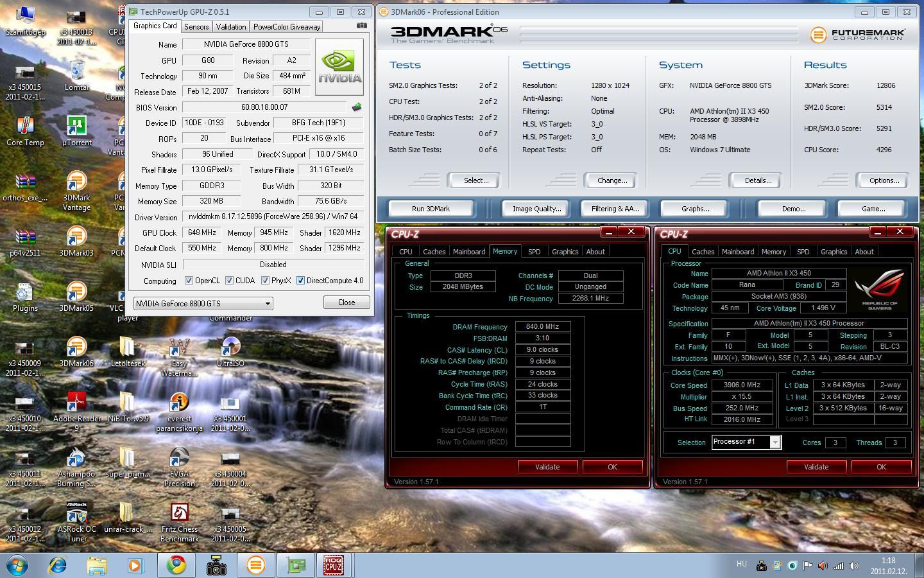Click the Image Quality... button
This screenshot has height=578, width=924.
click(x=536, y=209)
